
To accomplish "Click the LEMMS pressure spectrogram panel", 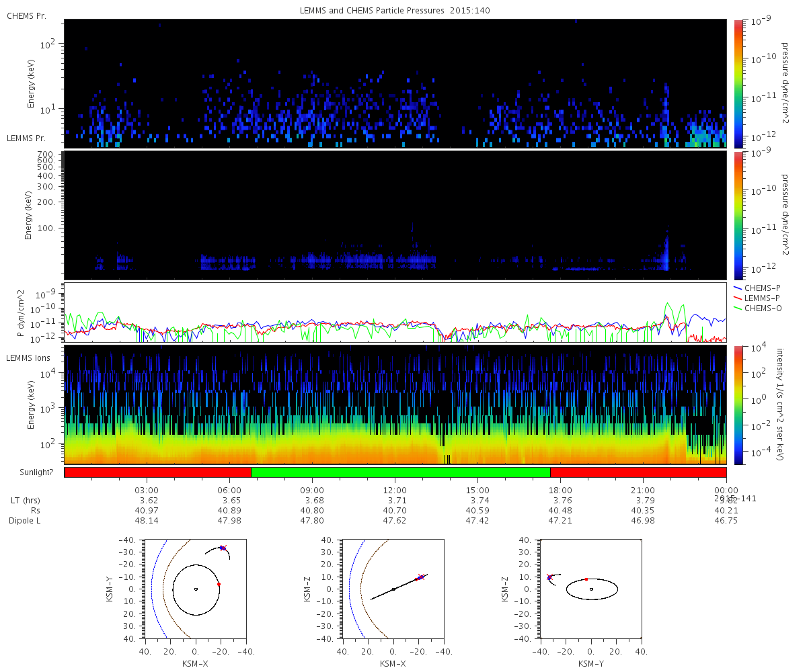I will tap(395, 215).
